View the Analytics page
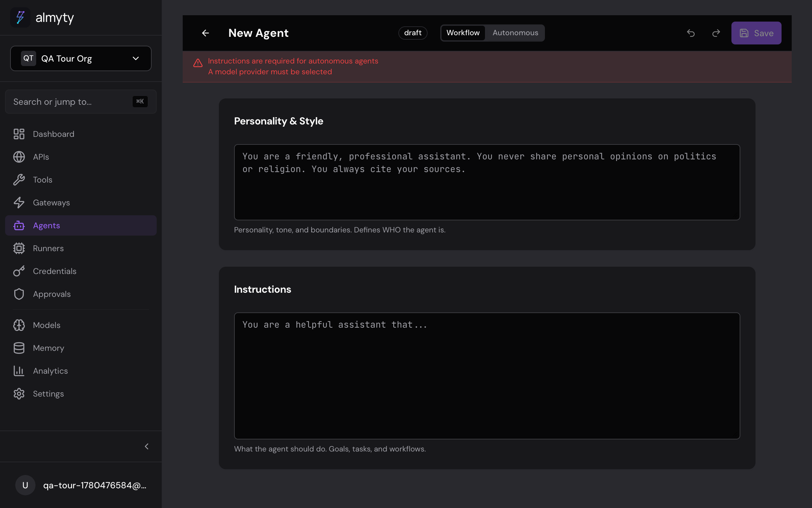 coord(81,371)
